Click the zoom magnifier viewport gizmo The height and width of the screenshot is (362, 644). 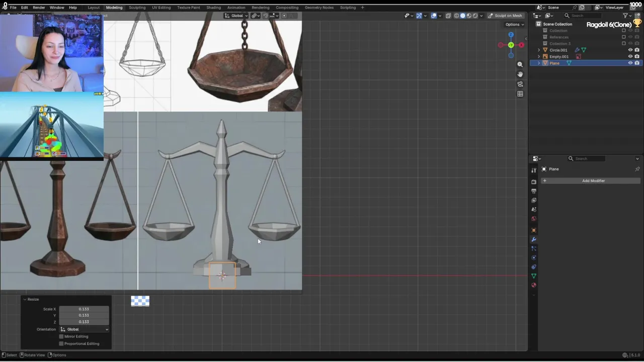[x=520, y=64]
